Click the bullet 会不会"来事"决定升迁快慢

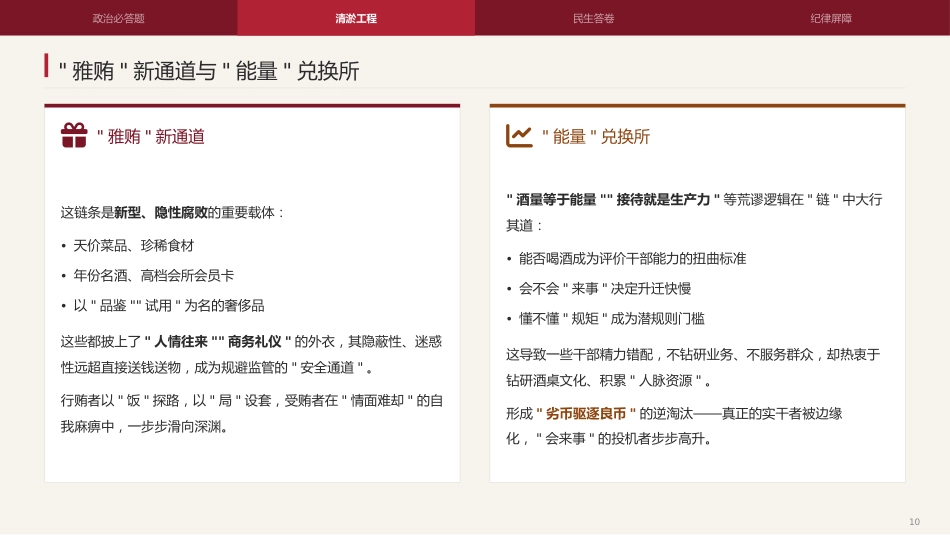605,289
